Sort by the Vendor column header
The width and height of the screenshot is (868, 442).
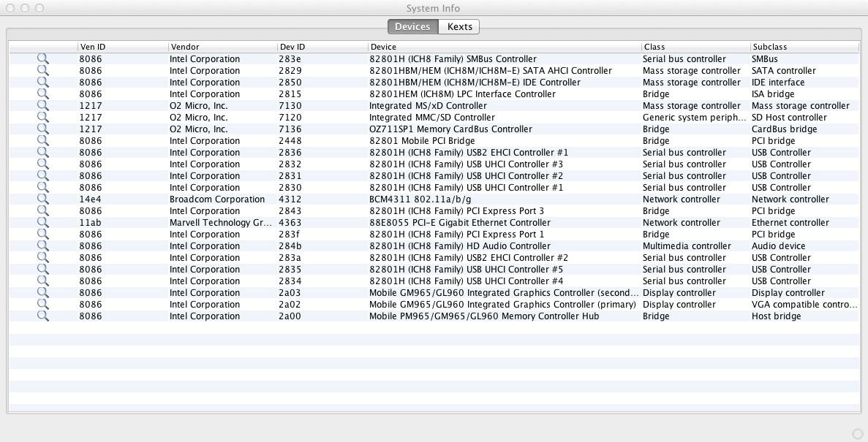tap(222, 47)
